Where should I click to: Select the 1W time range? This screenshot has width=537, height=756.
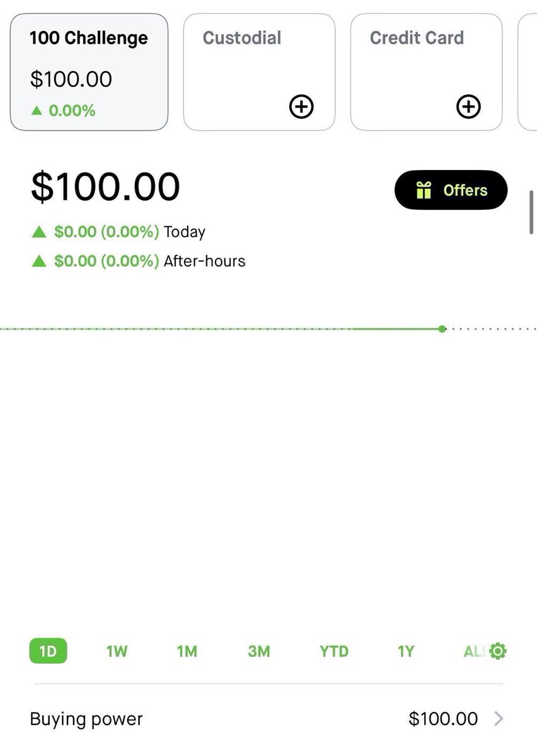[117, 651]
